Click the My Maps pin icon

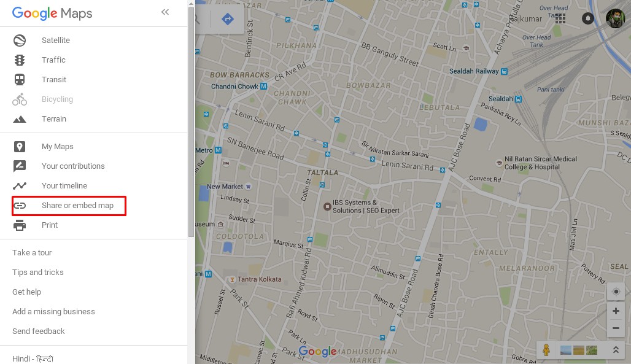pyautogui.click(x=19, y=147)
